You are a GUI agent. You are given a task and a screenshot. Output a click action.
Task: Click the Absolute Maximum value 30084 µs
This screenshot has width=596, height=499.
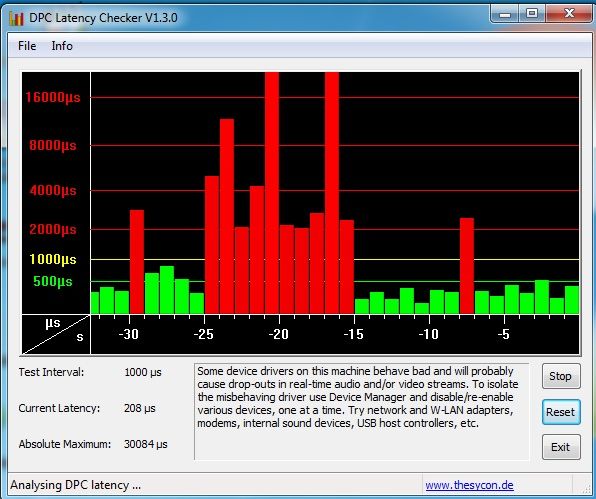tap(146, 444)
